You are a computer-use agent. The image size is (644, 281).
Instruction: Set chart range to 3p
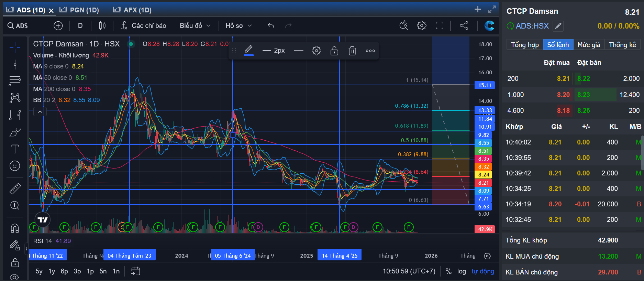[x=77, y=271]
